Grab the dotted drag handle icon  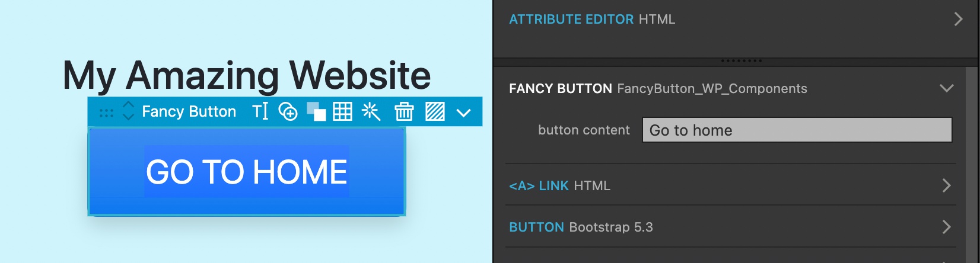tap(106, 113)
